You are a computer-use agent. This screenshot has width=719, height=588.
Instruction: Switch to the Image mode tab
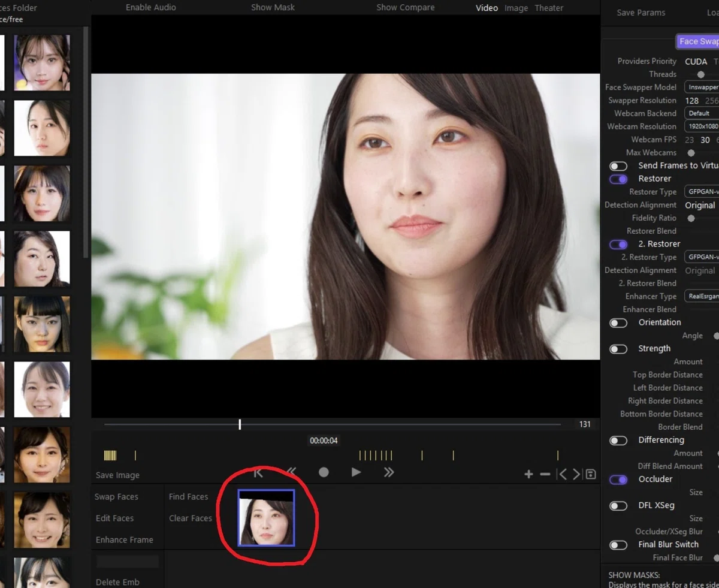(516, 8)
